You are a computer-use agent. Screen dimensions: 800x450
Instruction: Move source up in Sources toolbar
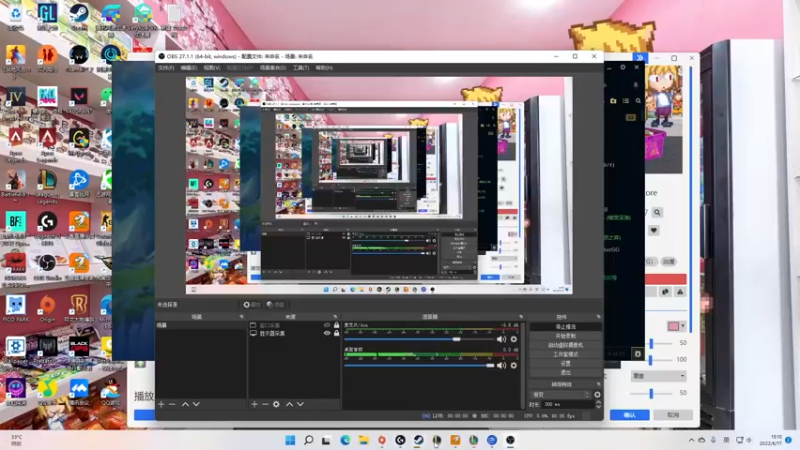pos(289,404)
